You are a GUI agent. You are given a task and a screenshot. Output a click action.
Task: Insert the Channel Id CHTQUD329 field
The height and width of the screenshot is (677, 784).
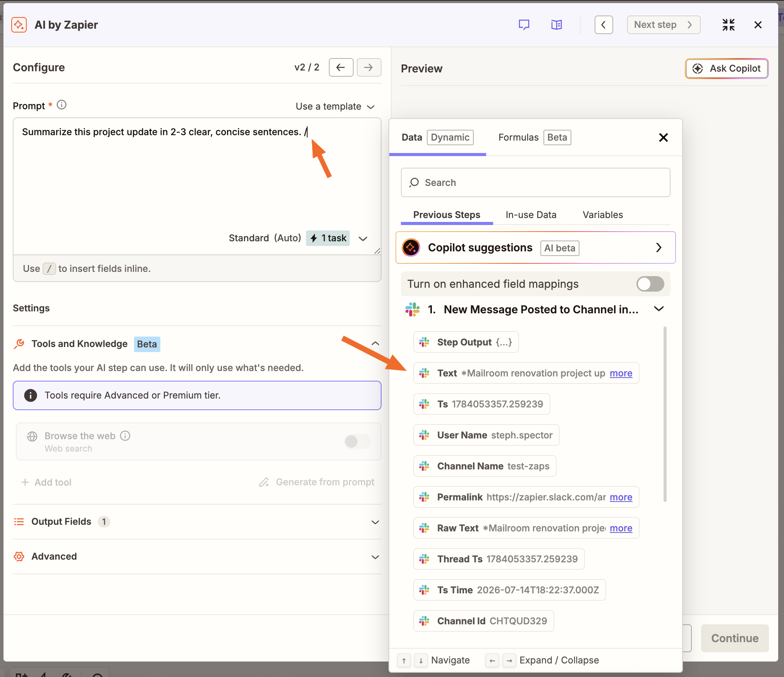pos(483,621)
